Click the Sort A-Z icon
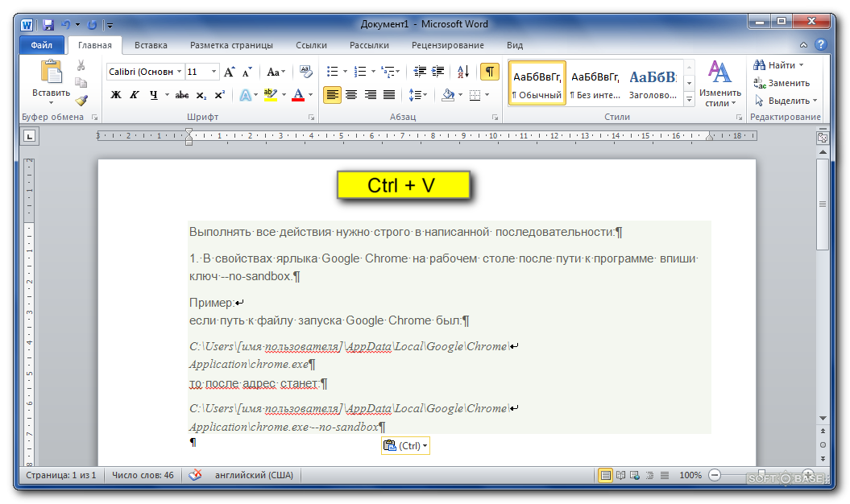The height and width of the screenshot is (504, 850). point(462,72)
